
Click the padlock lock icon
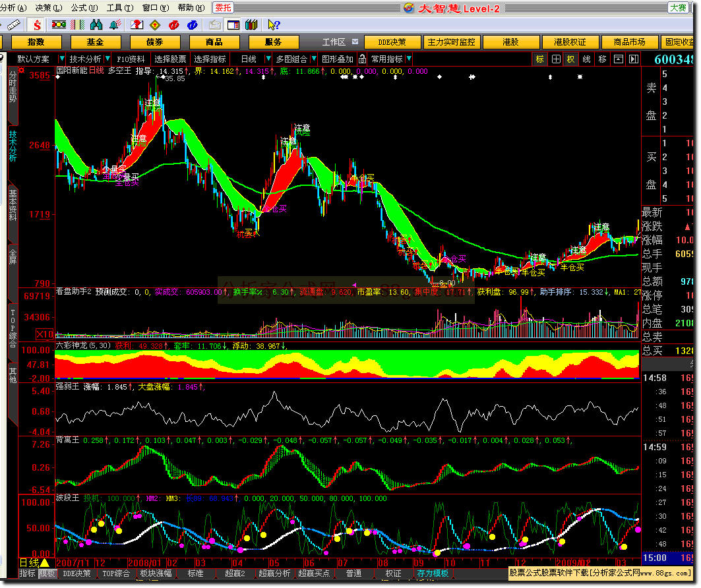(x=362, y=59)
